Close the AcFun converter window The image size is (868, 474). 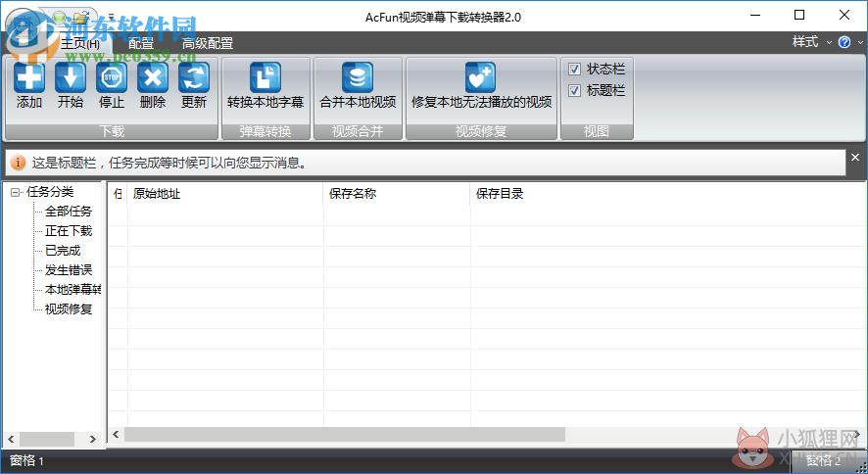pos(844,15)
